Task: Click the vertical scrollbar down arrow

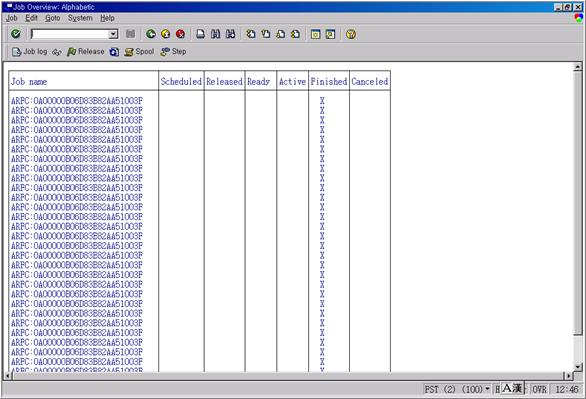Action: pyautogui.click(x=578, y=366)
